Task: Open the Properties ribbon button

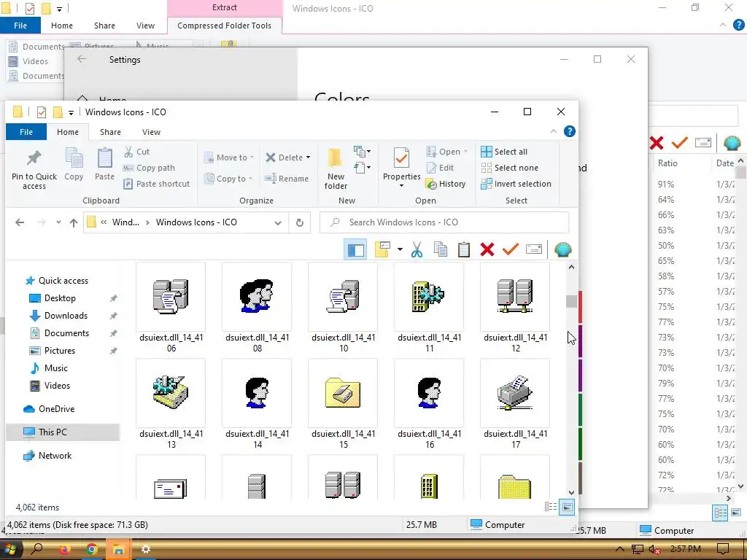Action: pyautogui.click(x=402, y=167)
